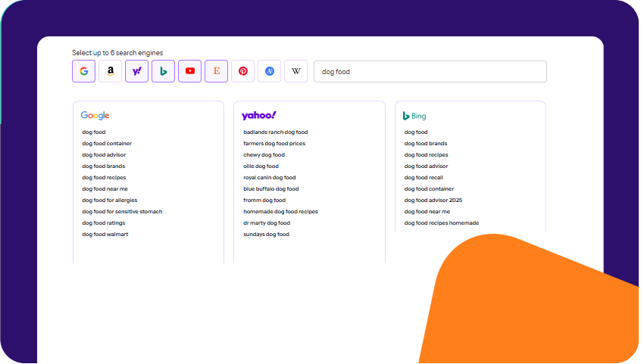This screenshot has height=364, width=644.
Task: Toggle the Yahoo search engine icon
Action: (x=136, y=71)
